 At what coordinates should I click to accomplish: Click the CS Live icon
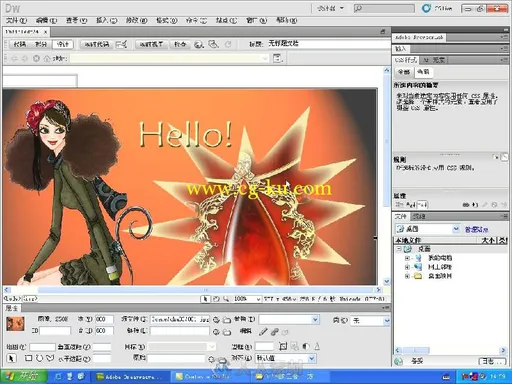coord(426,8)
